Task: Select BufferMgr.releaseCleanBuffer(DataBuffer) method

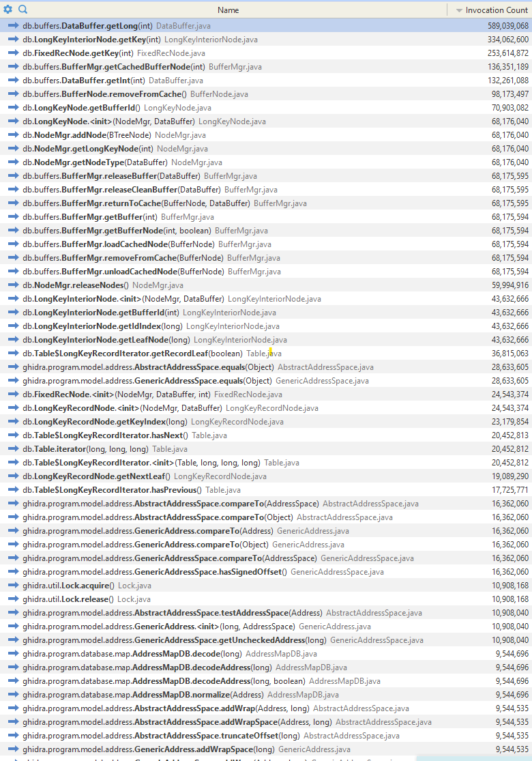Action: (x=121, y=189)
